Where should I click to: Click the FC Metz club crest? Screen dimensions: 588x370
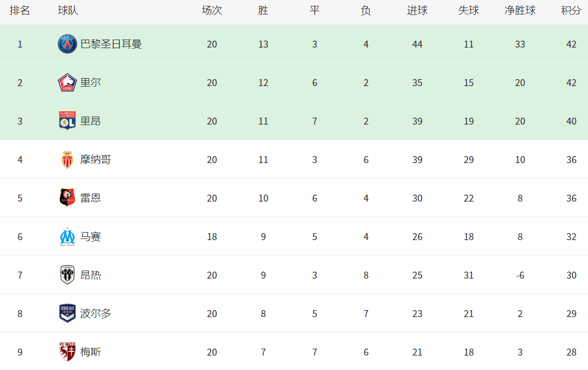point(67,352)
